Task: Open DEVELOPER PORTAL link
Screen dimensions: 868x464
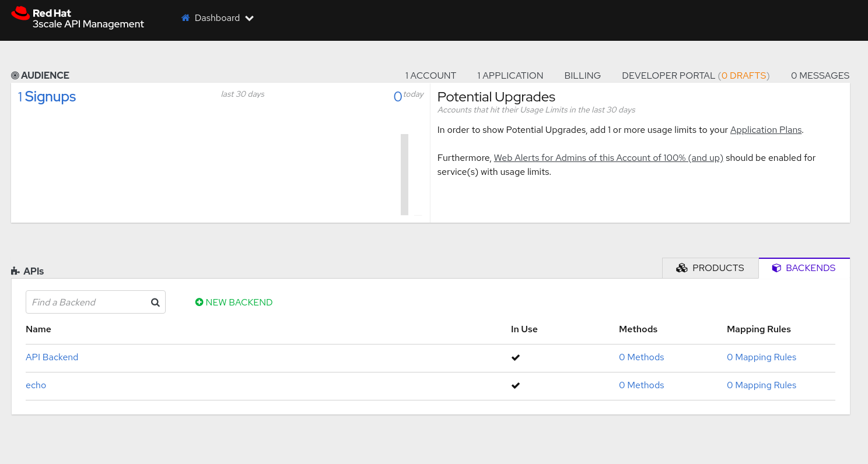Action: (x=668, y=76)
